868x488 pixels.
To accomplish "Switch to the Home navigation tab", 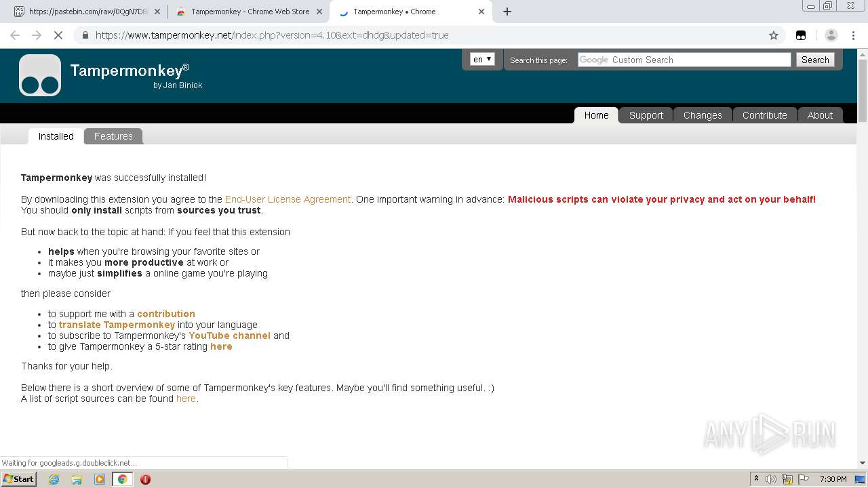I will point(597,115).
